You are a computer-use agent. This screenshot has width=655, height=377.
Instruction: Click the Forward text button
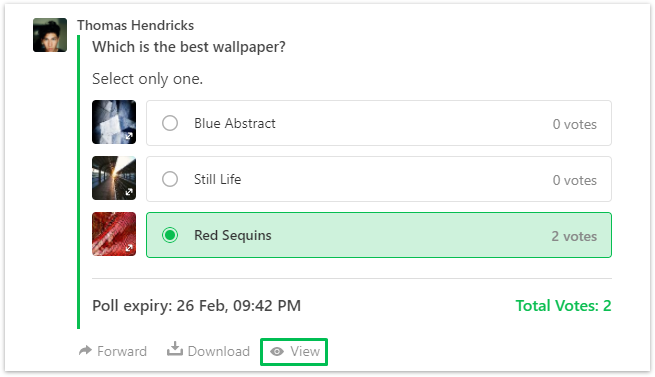pos(122,351)
